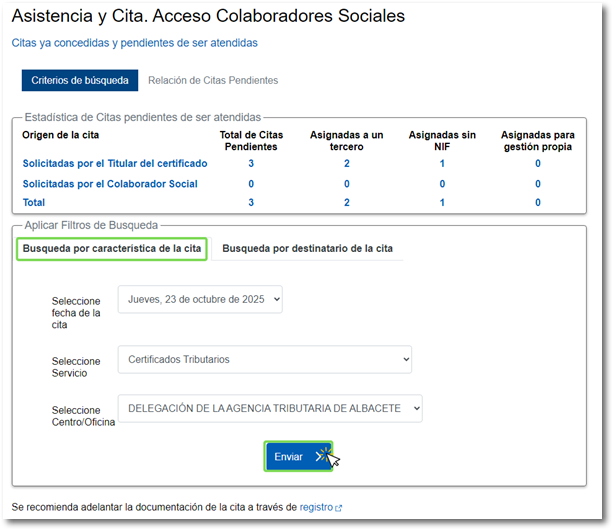
Task: Click the external link icon beside registro
Action: click(x=338, y=508)
